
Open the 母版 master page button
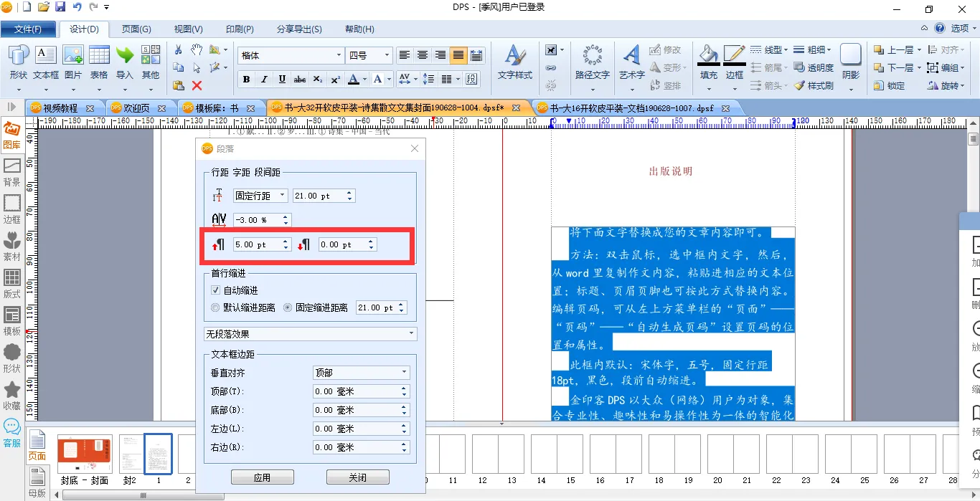pyautogui.click(x=37, y=480)
